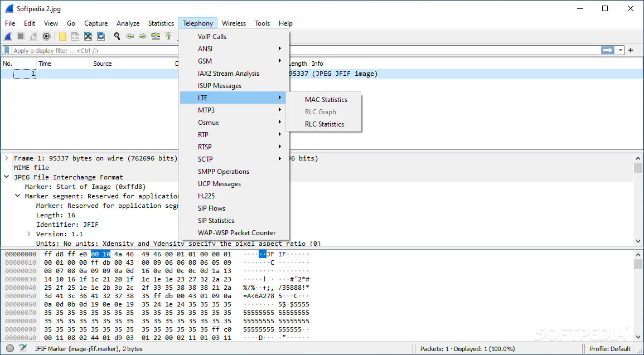644x355 pixels.
Task: Click in the display filter input field
Action: [306, 51]
